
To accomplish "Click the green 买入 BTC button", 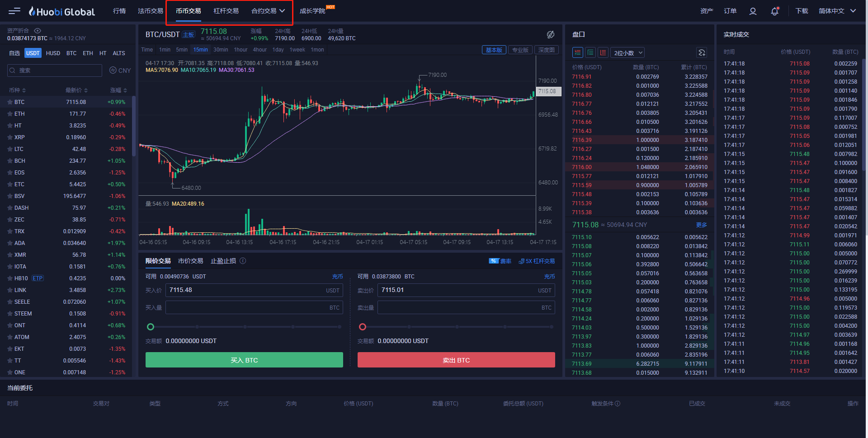I will point(244,360).
